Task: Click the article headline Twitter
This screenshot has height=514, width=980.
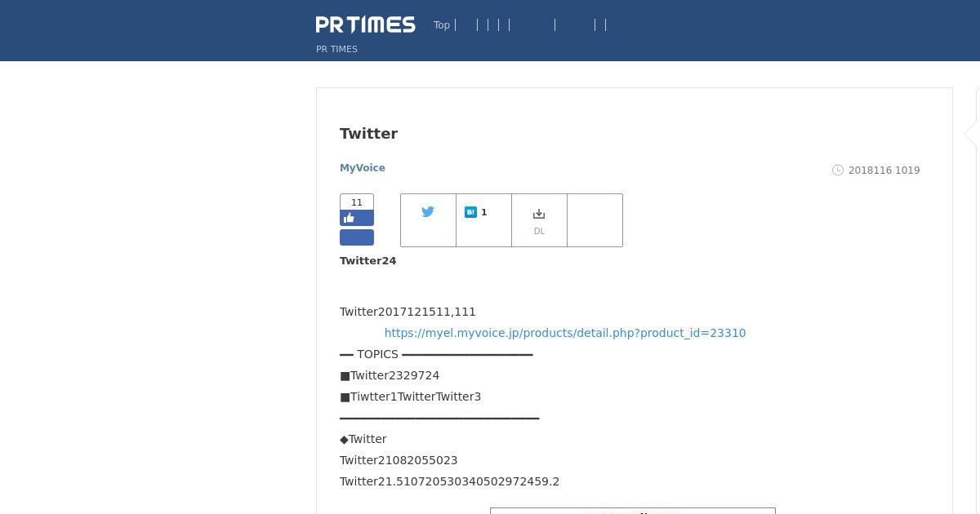Action: click(x=368, y=134)
